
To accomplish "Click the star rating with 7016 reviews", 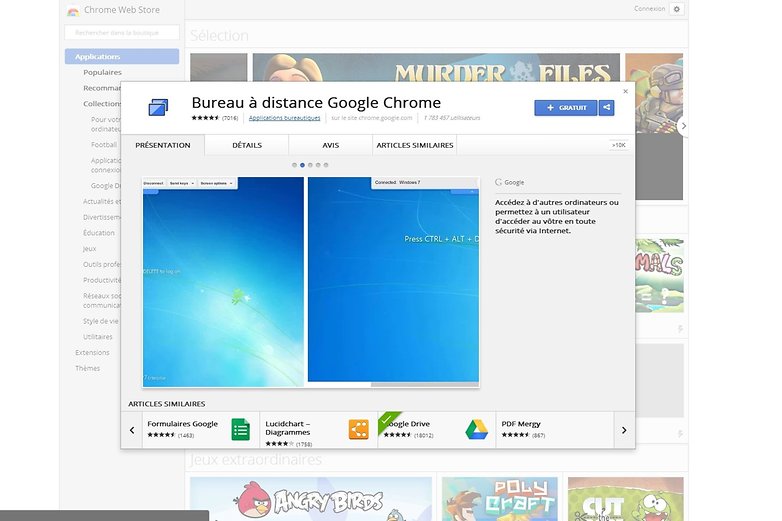I will 214,118.
